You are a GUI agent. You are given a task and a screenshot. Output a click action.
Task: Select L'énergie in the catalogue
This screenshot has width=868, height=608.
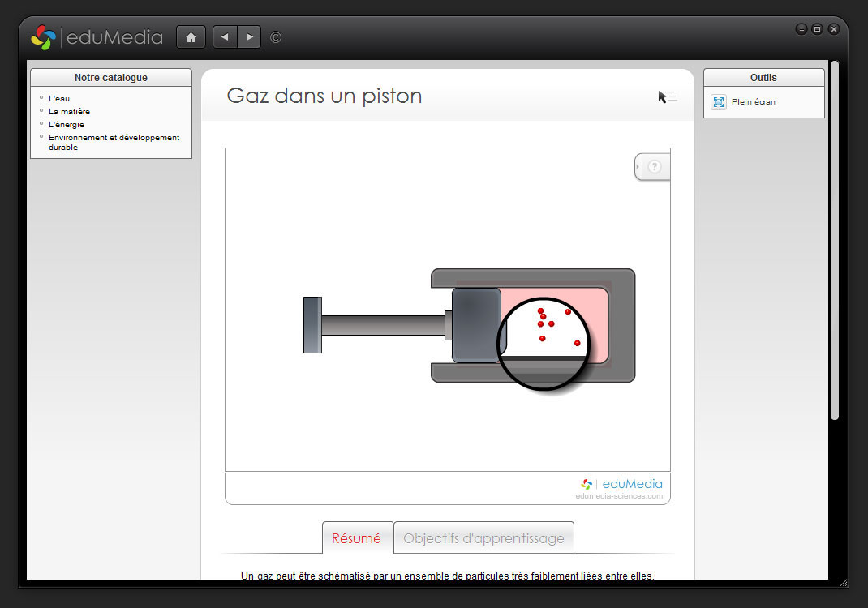(x=67, y=125)
